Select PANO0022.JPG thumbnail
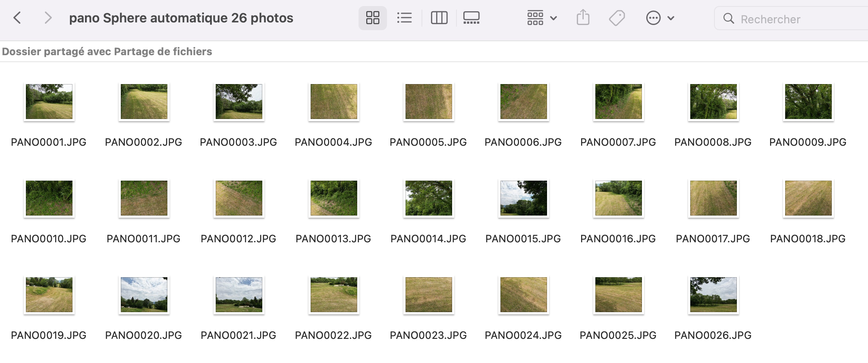868x363 pixels. pos(334,295)
